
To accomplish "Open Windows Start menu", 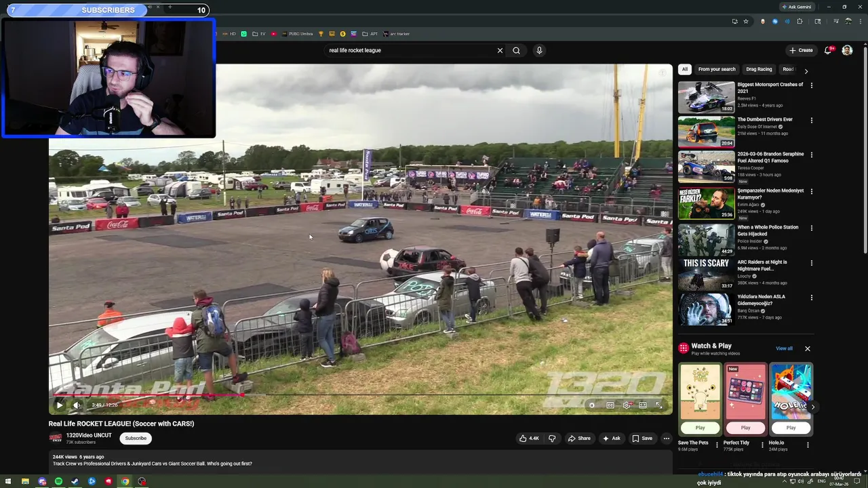I will [8, 482].
